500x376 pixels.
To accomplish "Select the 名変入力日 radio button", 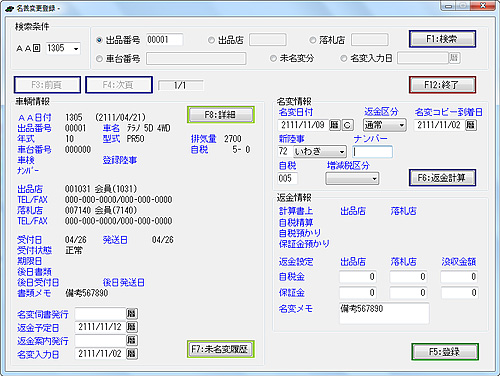I will (x=343, y=59).
